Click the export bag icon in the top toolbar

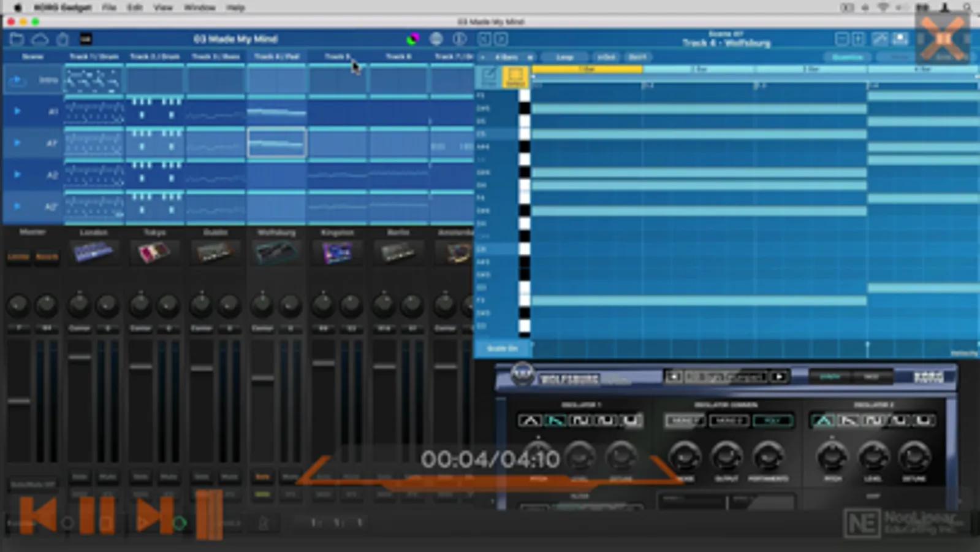pyautogui.click(x=63, y=39)
